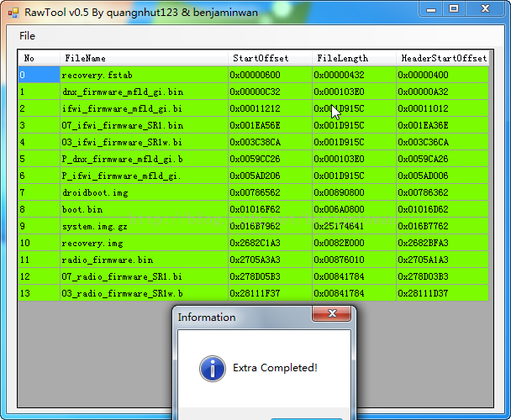Click the FileName column header
This screenshot has width=511, height=420.
point(85,58)
